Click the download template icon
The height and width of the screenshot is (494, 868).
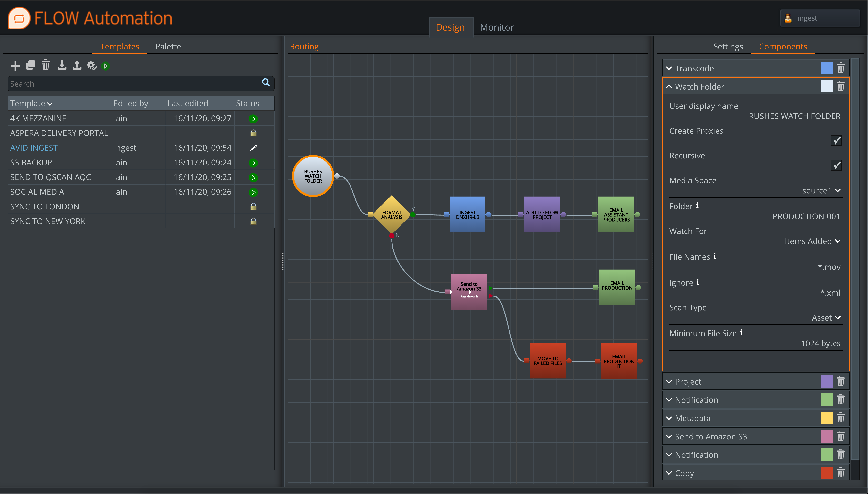(x=62, y=65)
